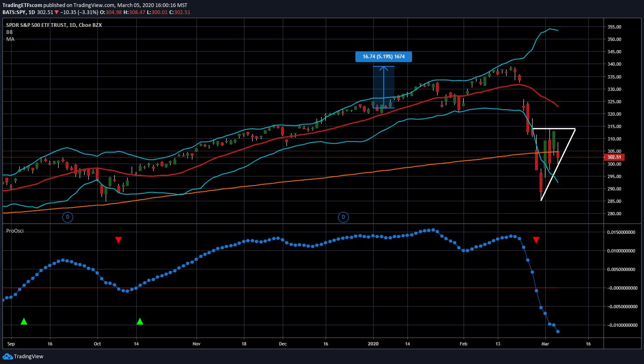Click the Nov label on time axis
The width and height of the screenshot is (644, 364).
pyautogui.click(x=197, y=344)
